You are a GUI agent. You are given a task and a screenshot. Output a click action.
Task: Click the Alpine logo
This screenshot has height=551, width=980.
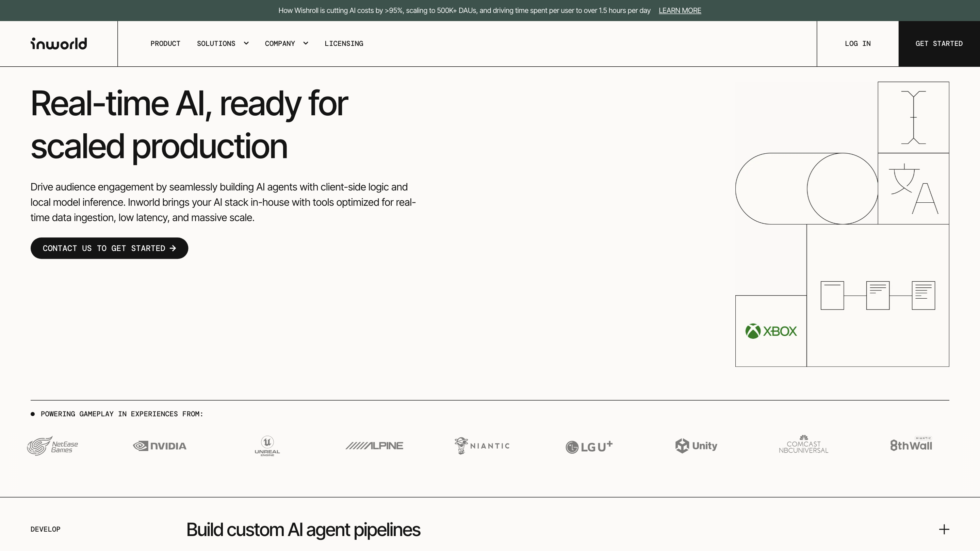click(374, 446)
